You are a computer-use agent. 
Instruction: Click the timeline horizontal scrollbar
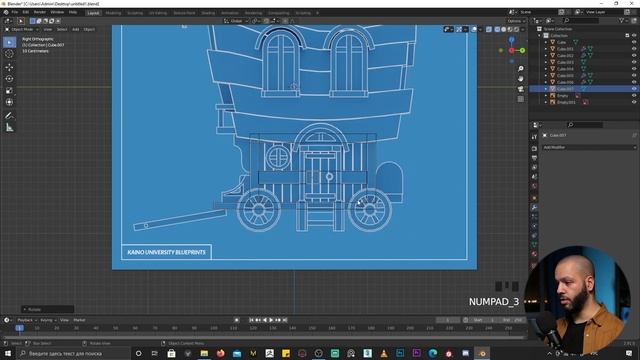coord(263,338)
